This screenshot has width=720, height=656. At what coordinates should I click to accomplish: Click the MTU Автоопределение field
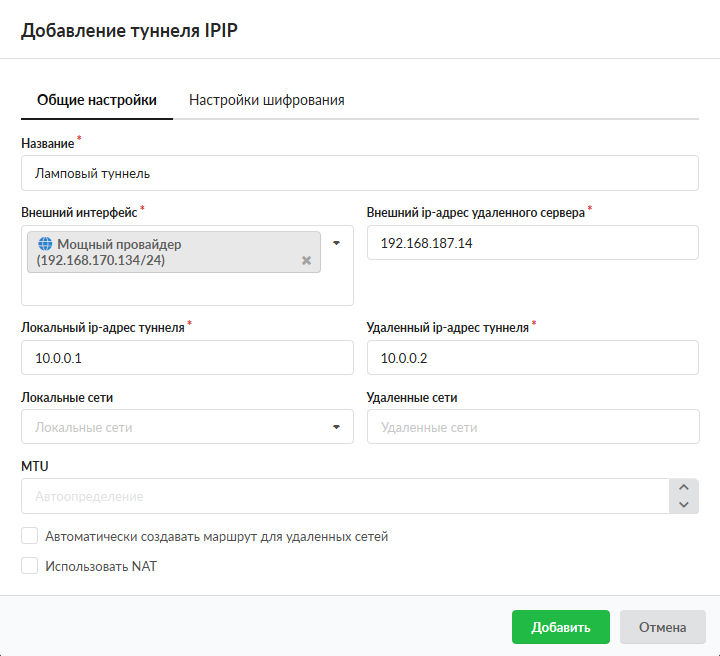(x=340, y=496)
